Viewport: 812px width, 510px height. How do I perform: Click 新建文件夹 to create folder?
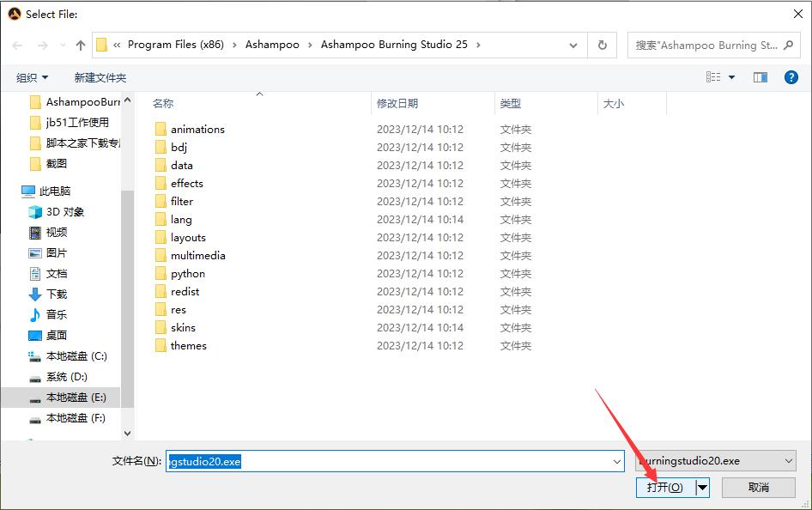(x=100, y=77)
